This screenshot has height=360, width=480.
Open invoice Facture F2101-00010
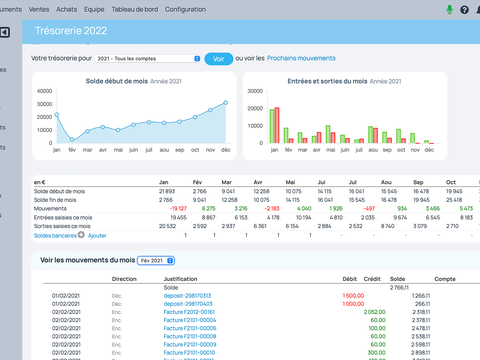tap(189, 353)
